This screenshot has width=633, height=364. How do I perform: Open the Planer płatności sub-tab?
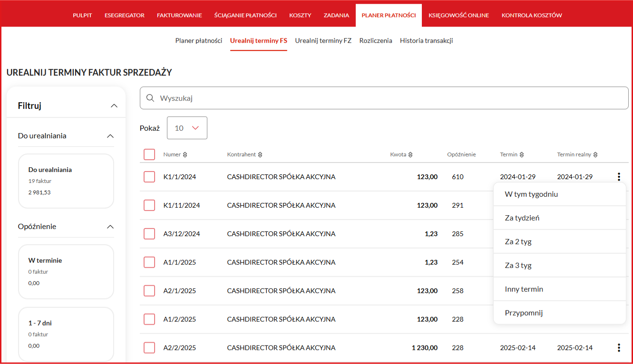pos(199,40)
